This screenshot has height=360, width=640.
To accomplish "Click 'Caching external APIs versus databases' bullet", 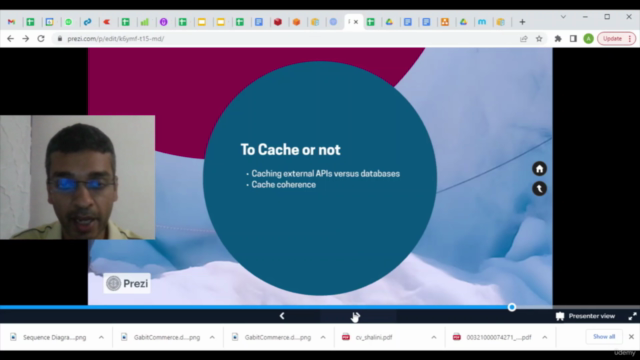I will click(325, 173).
